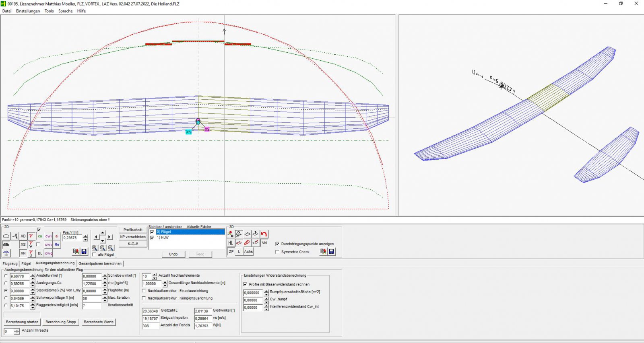
Task: Switch to the Gesamtpolaren berechnen tab
Action: 100,264
